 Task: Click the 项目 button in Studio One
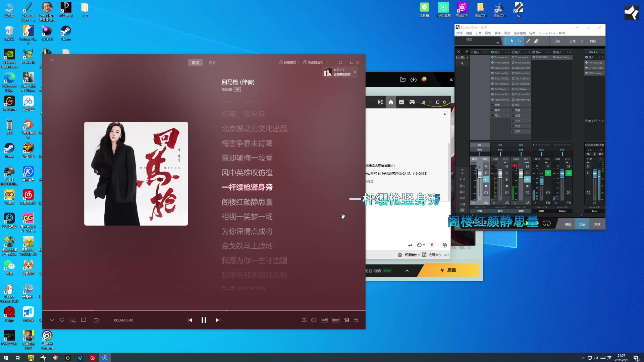(x=593, y=41)
